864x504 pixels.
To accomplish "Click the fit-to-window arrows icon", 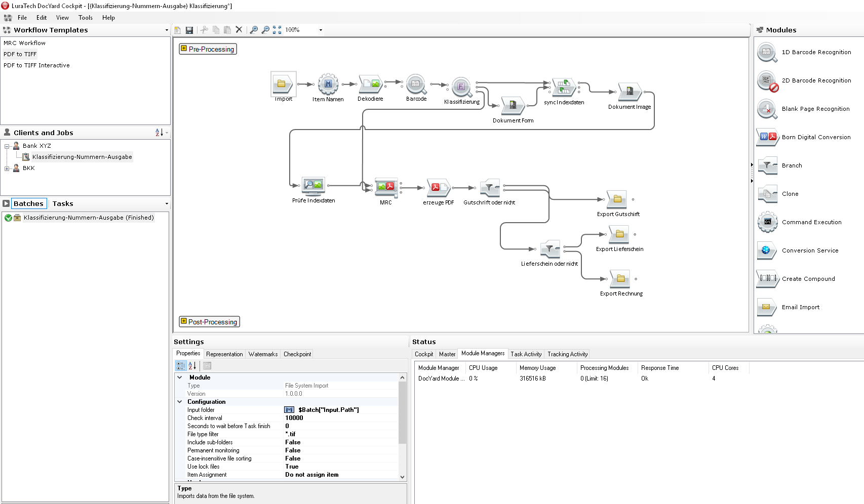I will (x=277, y=30).
